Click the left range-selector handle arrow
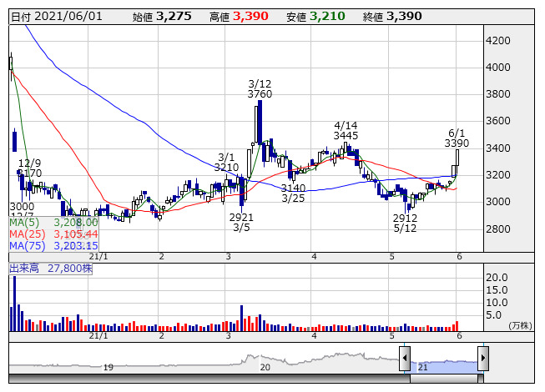Screen dimensions: 545x392 (405, 359)
